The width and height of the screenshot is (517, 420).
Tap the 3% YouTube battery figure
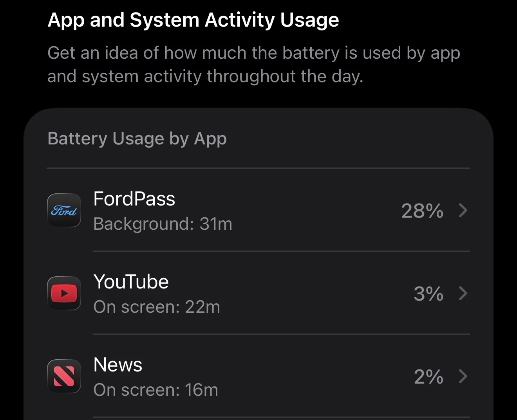(x=428, y=294)
